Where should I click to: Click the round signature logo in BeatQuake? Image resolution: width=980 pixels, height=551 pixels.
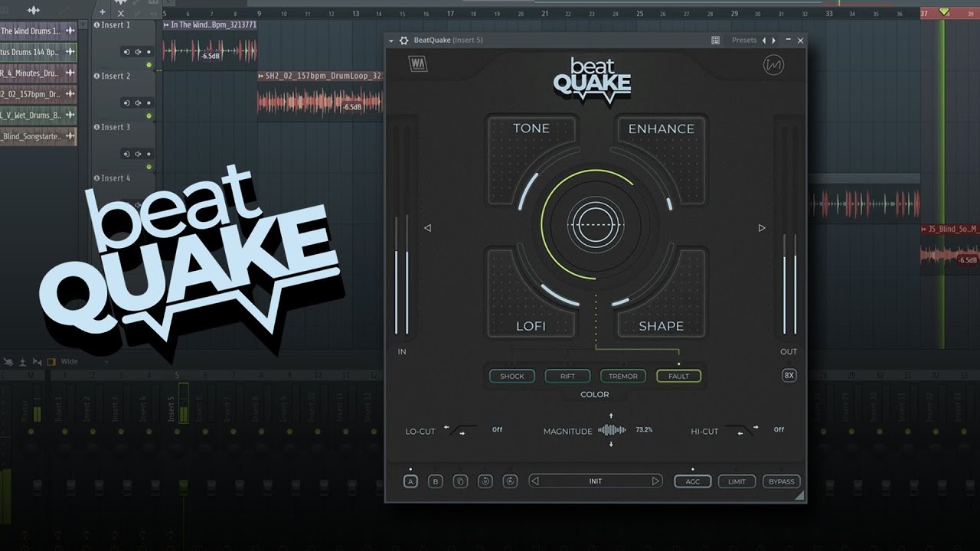coord(774,66)
